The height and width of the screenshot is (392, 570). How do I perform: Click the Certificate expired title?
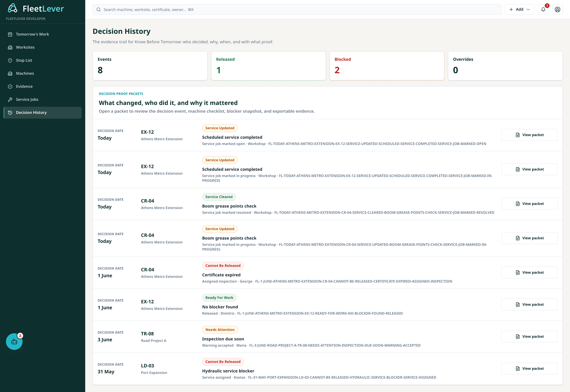click(221, 275)
